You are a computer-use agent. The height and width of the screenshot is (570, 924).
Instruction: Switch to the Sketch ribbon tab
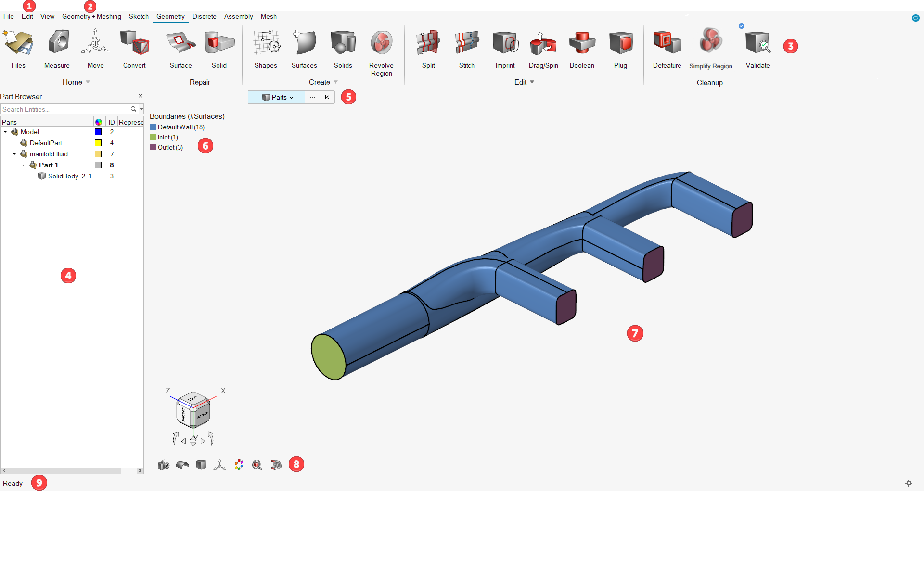click(x=139, y=16)
